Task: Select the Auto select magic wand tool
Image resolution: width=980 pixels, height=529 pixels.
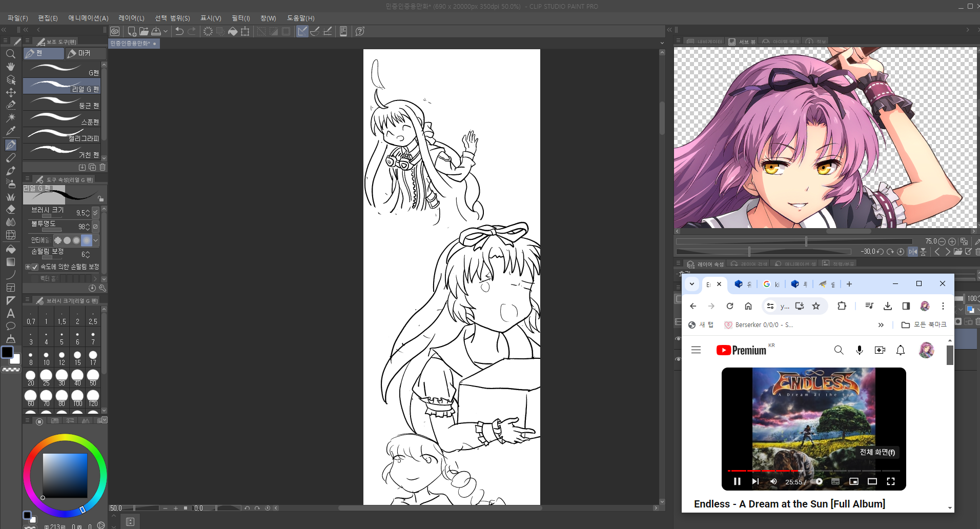Action: pyautogui.click(x=11, y=117)
